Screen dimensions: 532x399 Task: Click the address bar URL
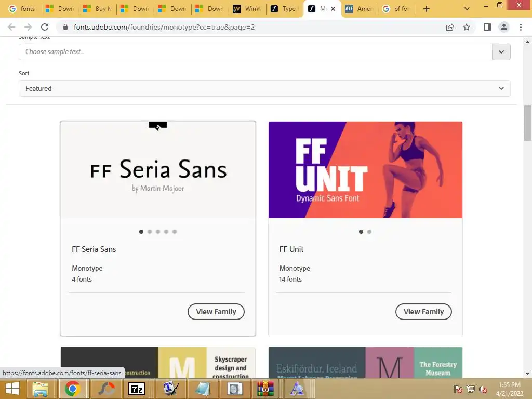[x=164, y=27]
